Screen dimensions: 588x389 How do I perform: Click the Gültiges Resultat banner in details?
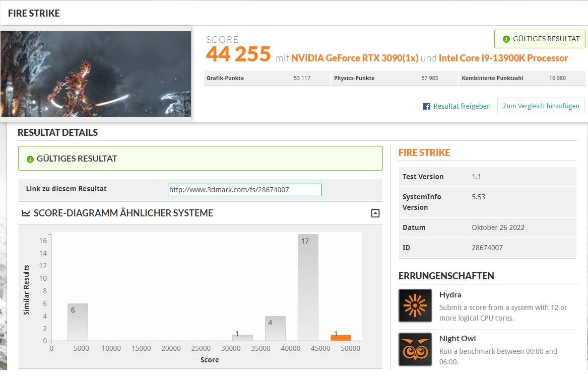click(201, 159)
